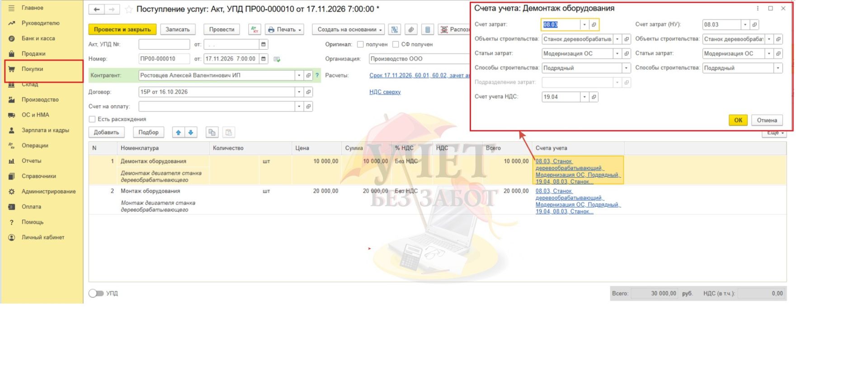Open dialog more-options dots menu
The height and width of the screenshot is (369, 868).
[x=758, y=8]
